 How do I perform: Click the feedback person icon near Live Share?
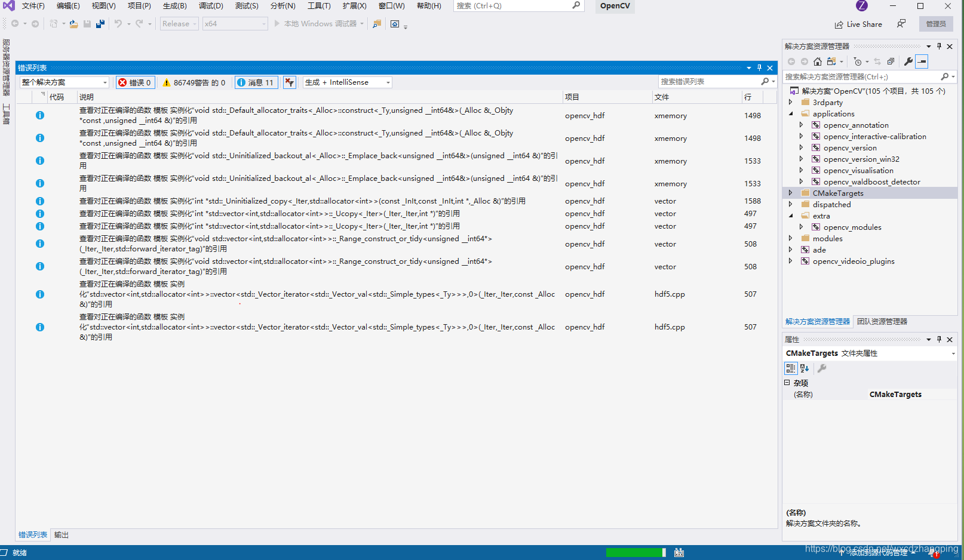coord(901,24)
